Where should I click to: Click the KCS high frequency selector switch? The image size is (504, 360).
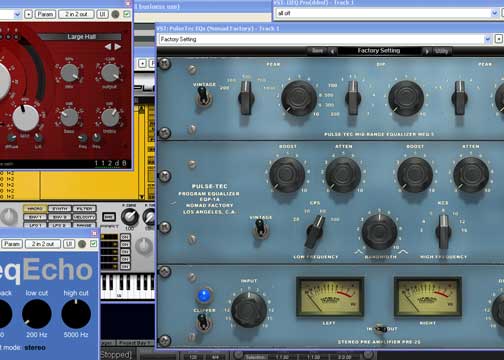443,231
